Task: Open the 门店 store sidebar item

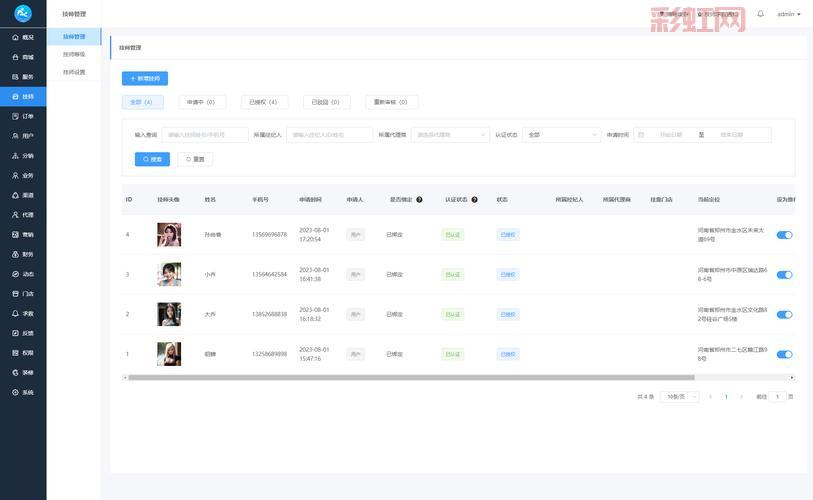Action: point(23,294)
